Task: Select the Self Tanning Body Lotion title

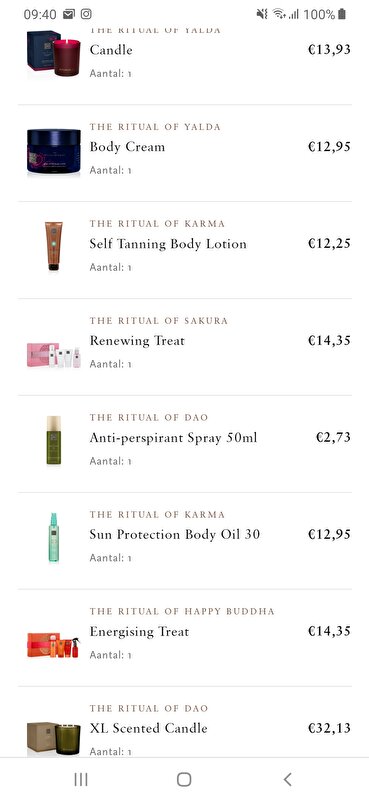Action: 168,244
